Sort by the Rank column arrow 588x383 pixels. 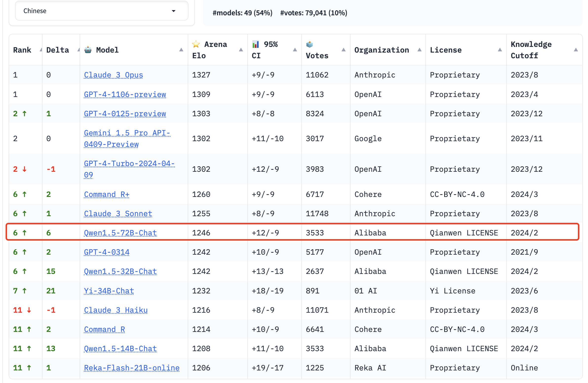click(41, 50)
